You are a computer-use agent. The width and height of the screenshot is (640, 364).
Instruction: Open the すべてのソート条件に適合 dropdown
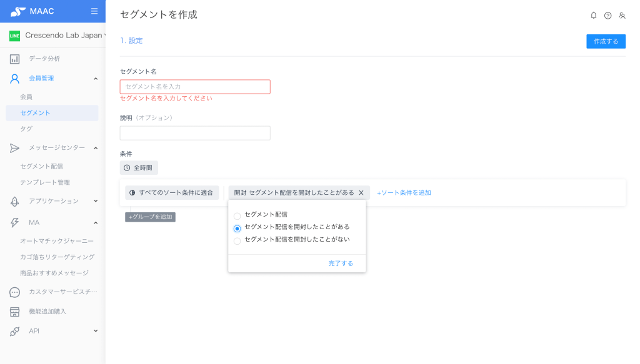coord(172,193)
